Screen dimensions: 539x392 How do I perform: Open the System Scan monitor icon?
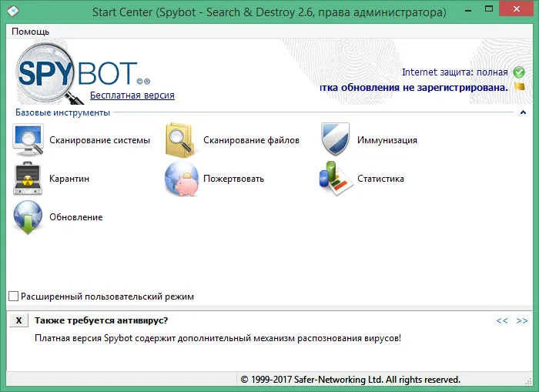(28, 140)
